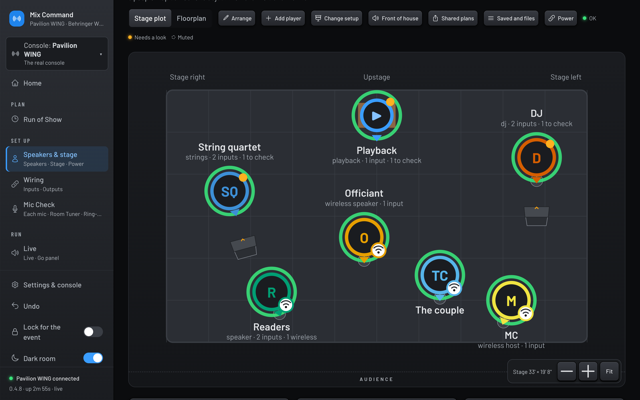Click the Arrange button

pos(237,18)
